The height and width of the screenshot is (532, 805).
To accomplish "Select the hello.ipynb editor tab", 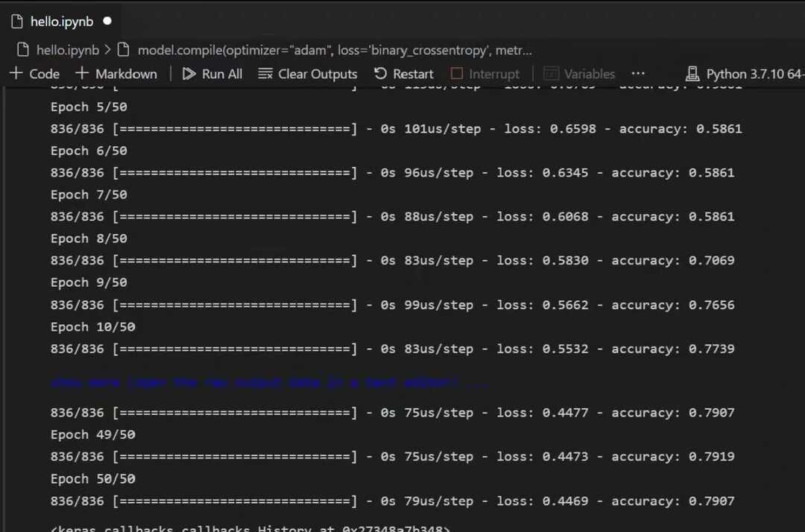I will click(60, 21).
